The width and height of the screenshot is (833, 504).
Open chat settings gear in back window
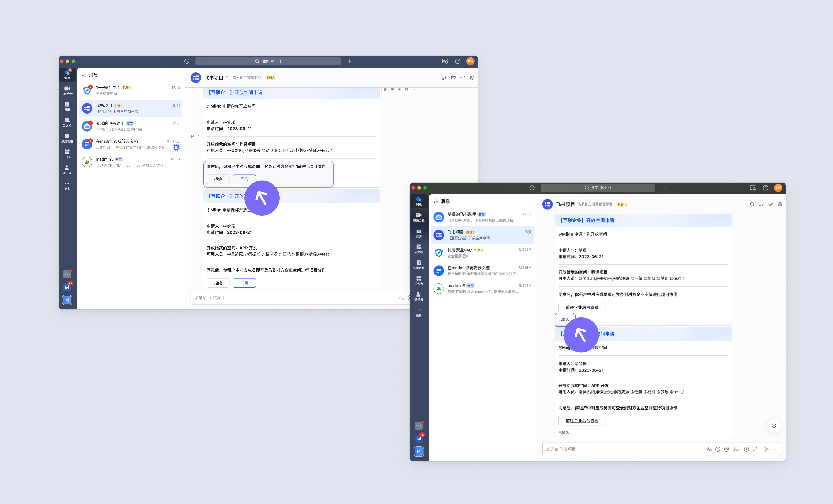(x=472, y=78)
